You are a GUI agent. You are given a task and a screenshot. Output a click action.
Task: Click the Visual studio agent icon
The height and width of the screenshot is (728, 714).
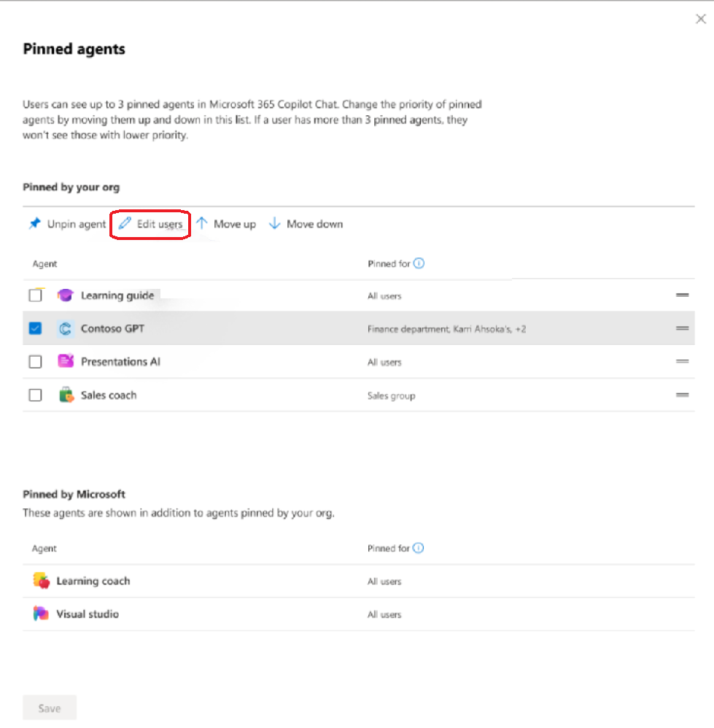42,613
